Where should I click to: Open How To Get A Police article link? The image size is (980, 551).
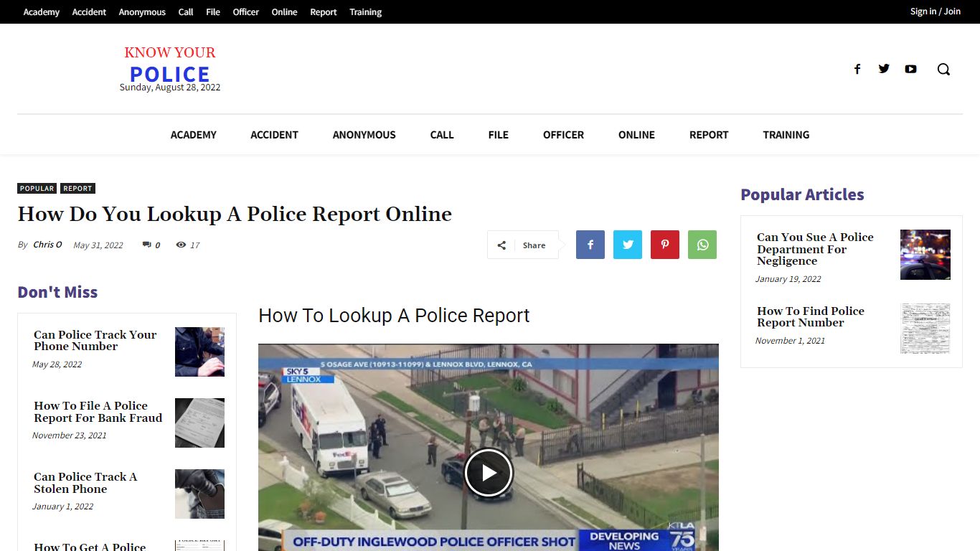tap(90, 546)
